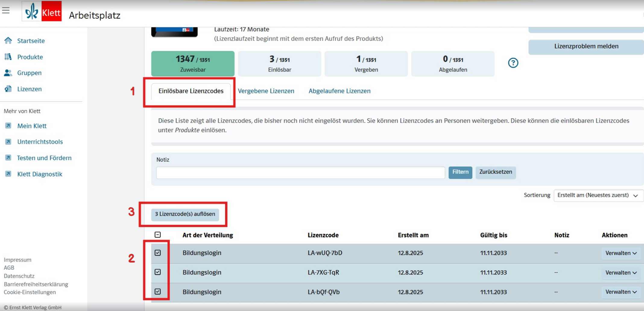Switch to the Vergebene Lizenzen tab

tap(266, 91)
